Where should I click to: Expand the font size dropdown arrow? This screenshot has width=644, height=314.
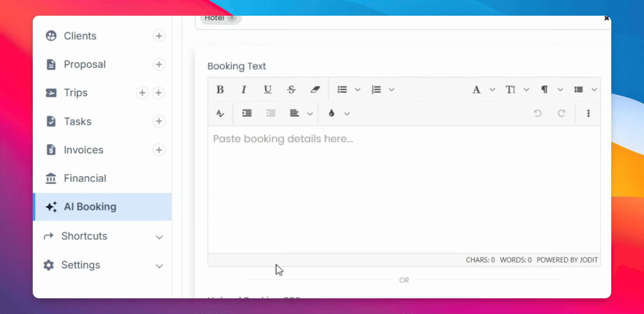point(526,89)
